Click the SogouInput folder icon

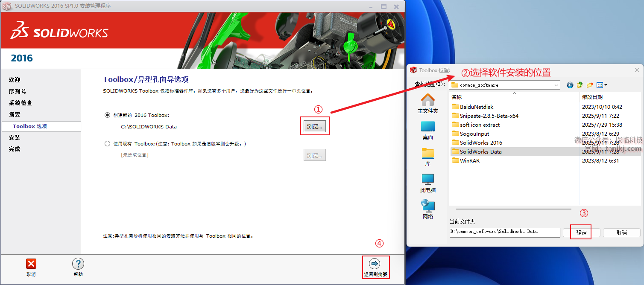tap(455, 134)
